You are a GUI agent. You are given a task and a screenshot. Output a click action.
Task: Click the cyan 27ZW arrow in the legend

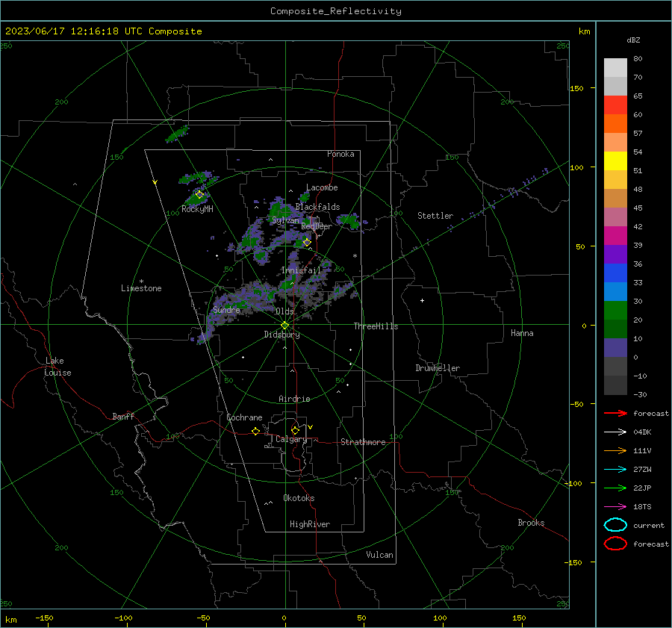tap(615, 470)
